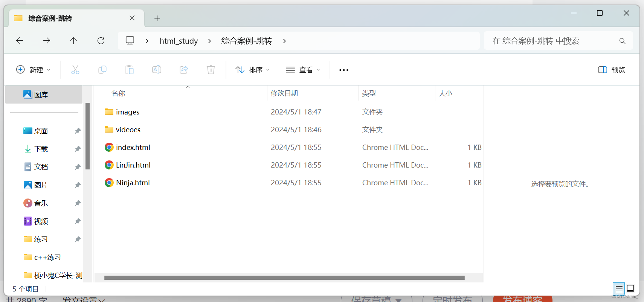
Task: Click the search magnifier icon
Action: (623, 41)
